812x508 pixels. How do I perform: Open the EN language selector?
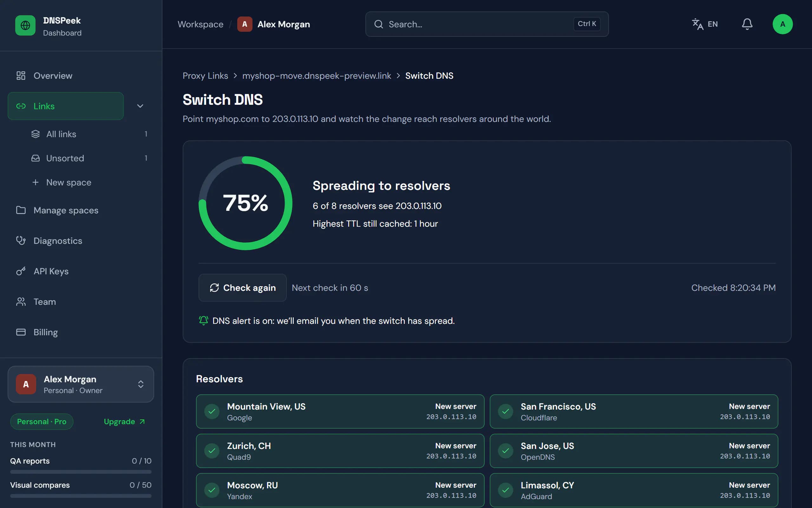pyautogui.click(x=705, y=24)
